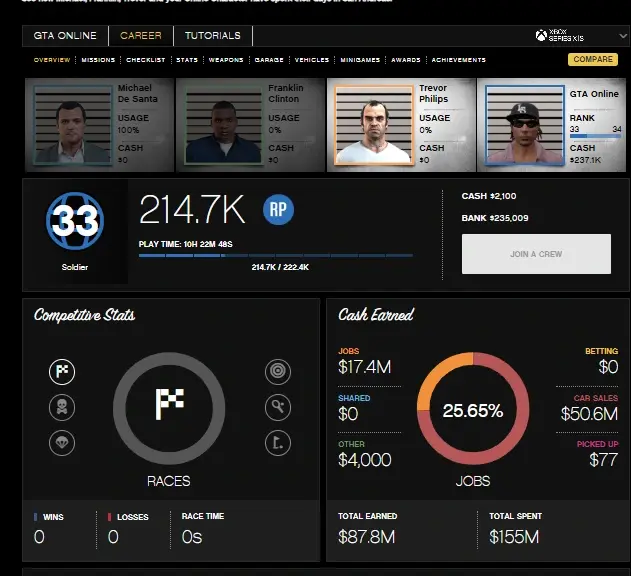Click the Join a Crew button
631x576 pixels.
click(536, 254)
